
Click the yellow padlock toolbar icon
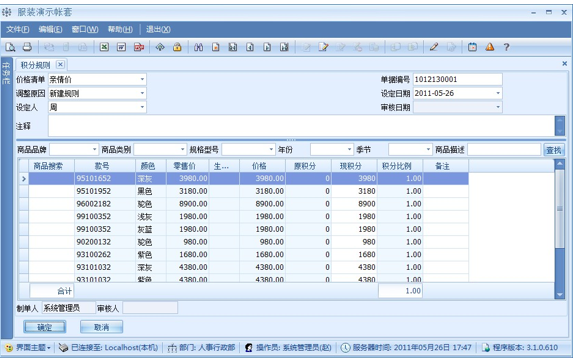tap(177, 47)
